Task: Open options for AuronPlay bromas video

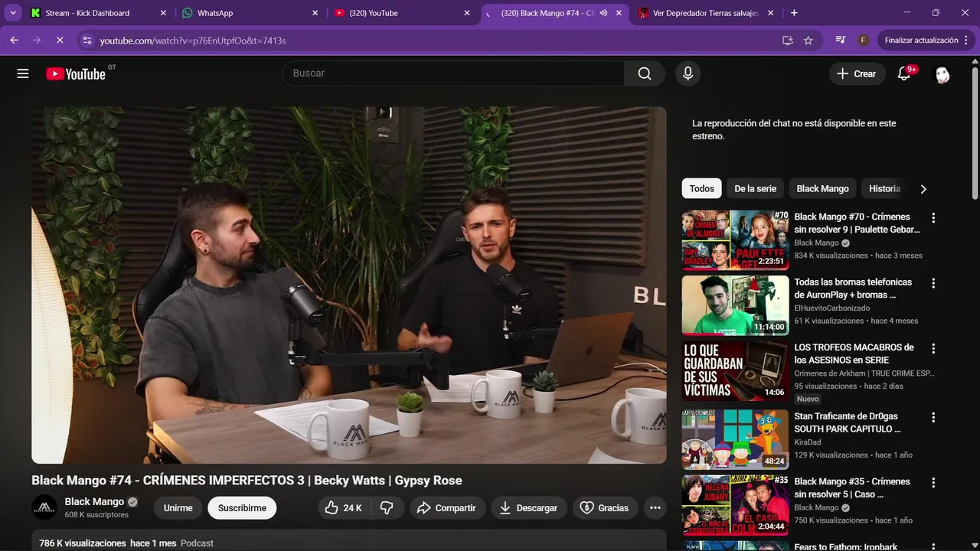Action: click(933, 283)
